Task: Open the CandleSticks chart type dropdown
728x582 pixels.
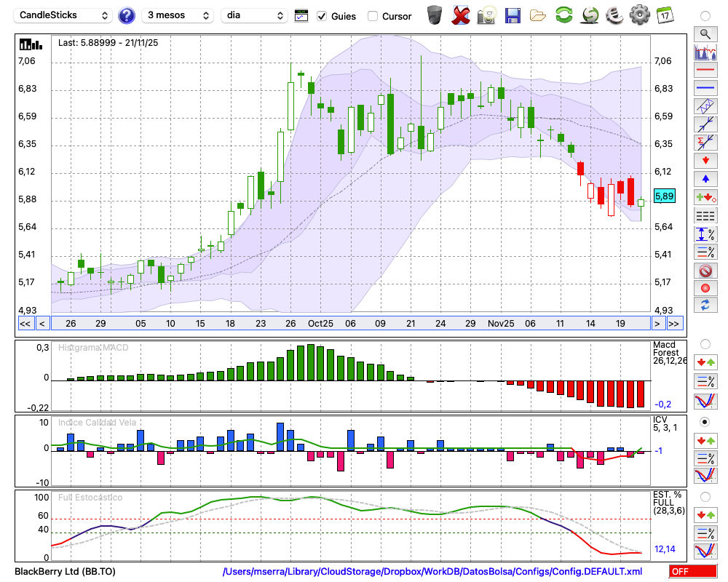Action: point(64,15)
